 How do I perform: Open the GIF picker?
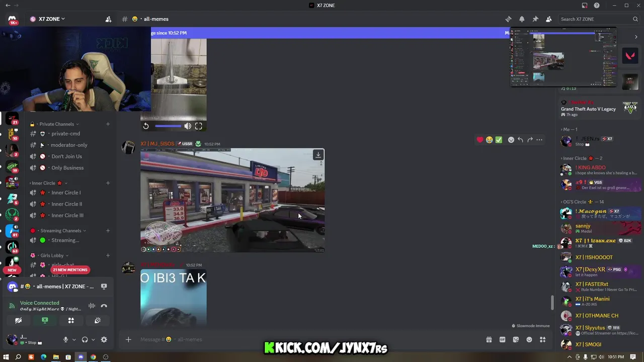point(502,339)
